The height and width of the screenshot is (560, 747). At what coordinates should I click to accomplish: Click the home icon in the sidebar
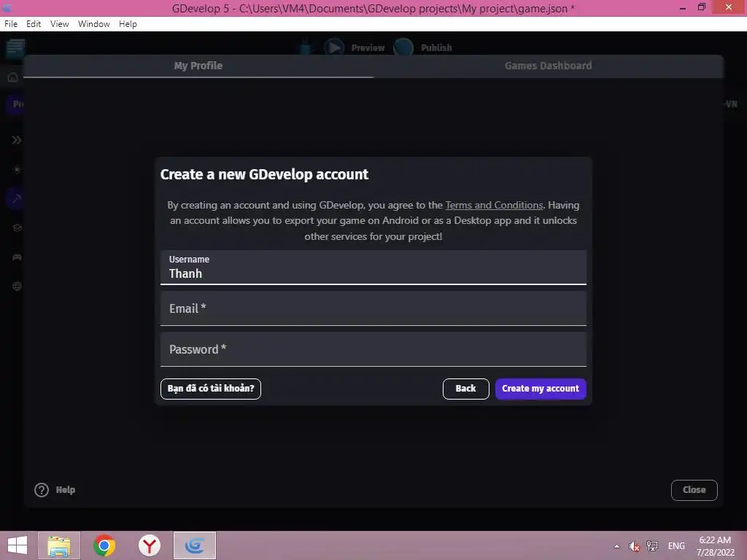click(x=13, y=77)
